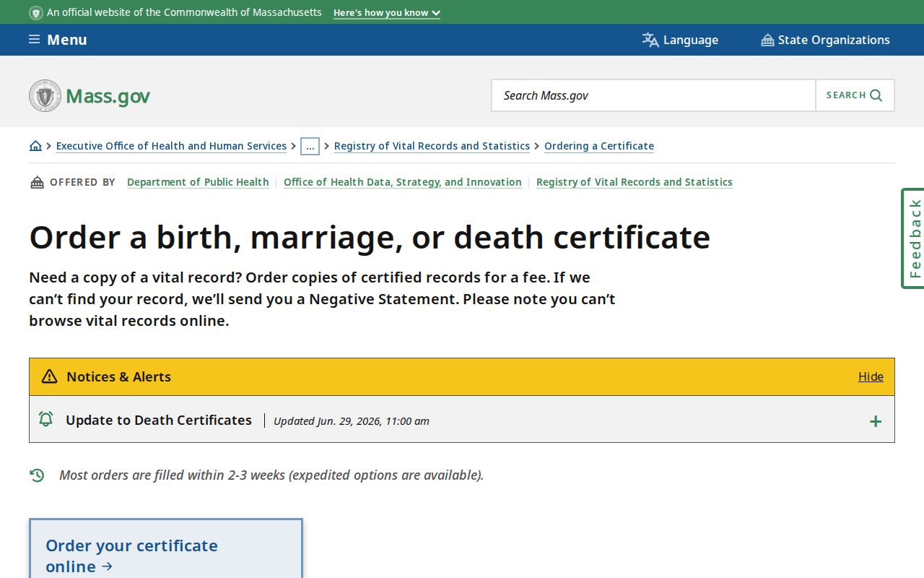Viewport: 924px width, 578px height.
Task: Focus the Search Mass.gov input field
Action: tap(653, 95)
